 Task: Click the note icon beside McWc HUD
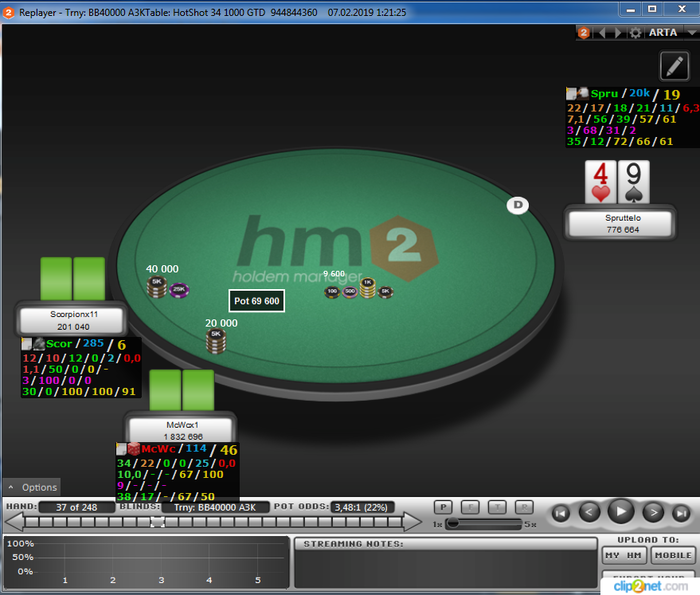[121, 449]
